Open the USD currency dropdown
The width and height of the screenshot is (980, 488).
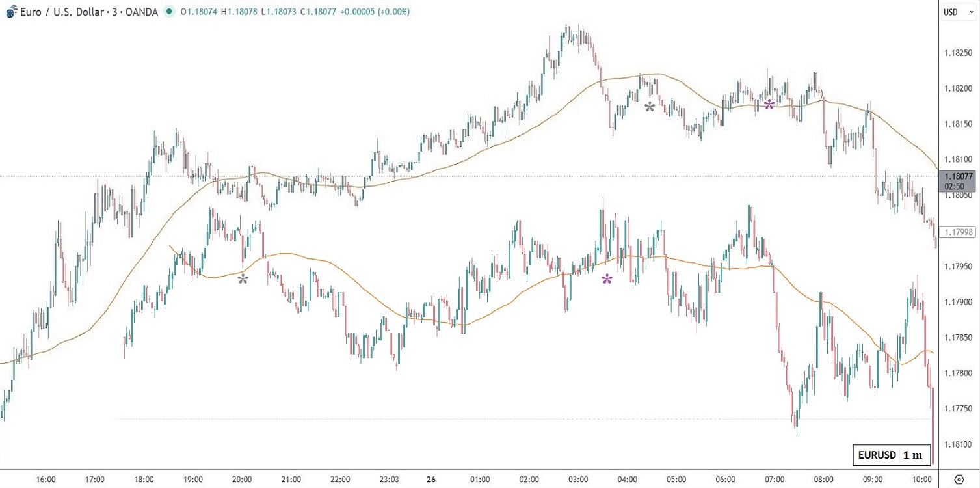[959, 12]
